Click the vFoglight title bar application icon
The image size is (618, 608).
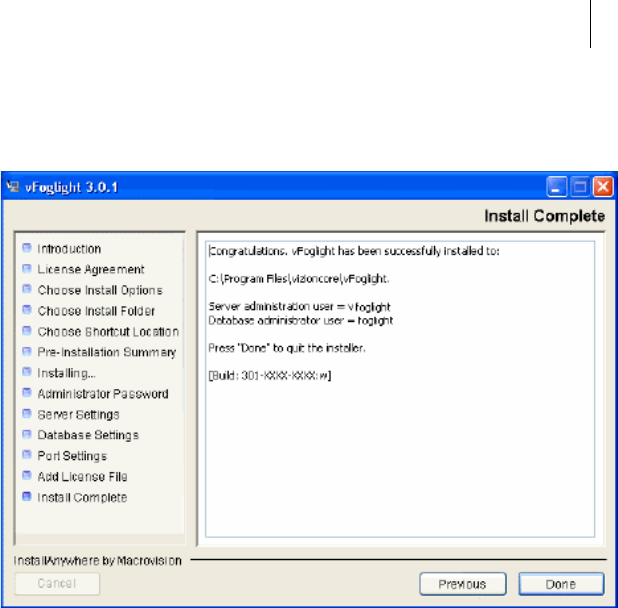click(x=13, y=186)
